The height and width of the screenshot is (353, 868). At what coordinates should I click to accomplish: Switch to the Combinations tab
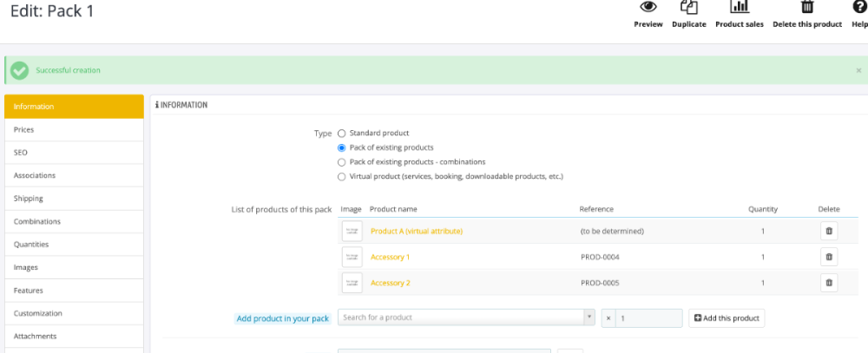(74, 222)
